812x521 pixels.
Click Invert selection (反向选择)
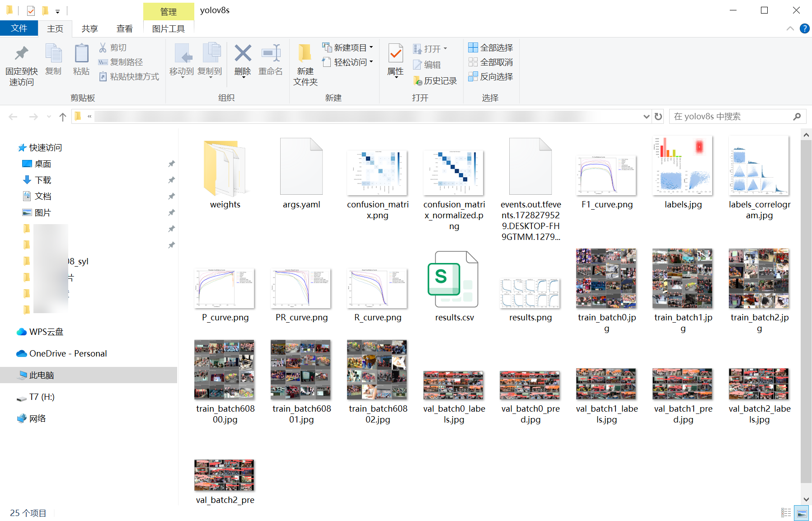tap(491, 76)
